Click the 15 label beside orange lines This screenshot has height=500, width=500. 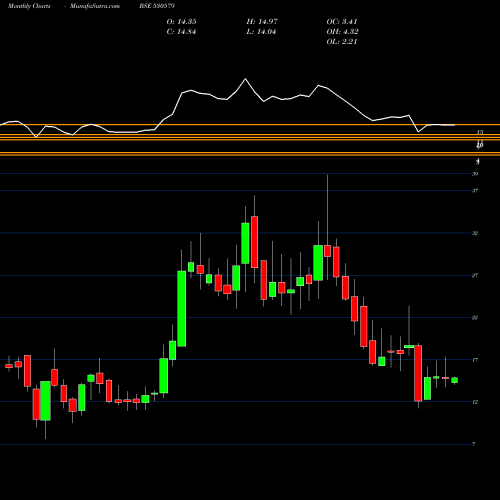(480, 132)
